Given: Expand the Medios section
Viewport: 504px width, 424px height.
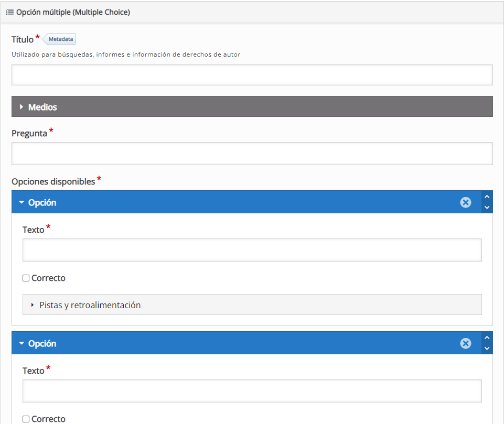Looking at the screenshot, I should pyautogui.click(x=42, y=107).
